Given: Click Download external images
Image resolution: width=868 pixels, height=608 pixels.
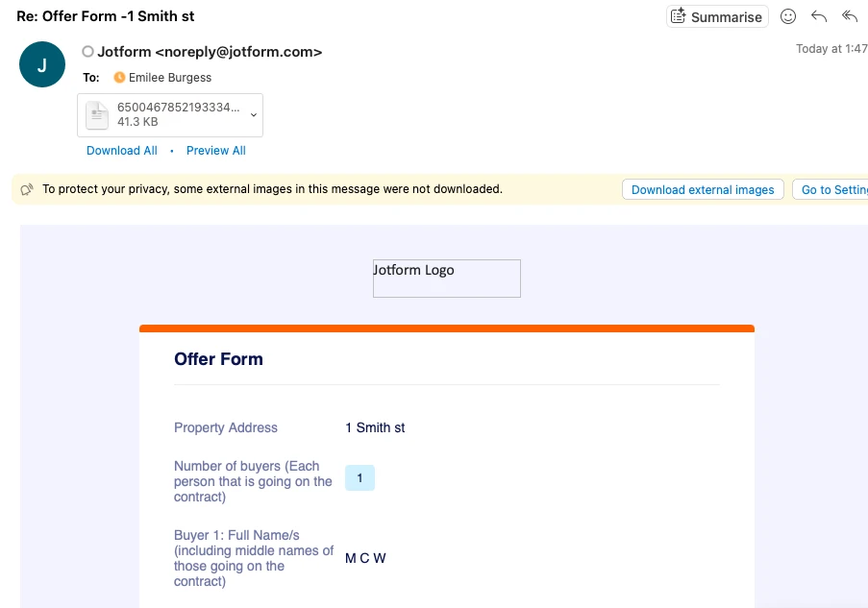Looking at the screenshot, I should tap(703, 189).
